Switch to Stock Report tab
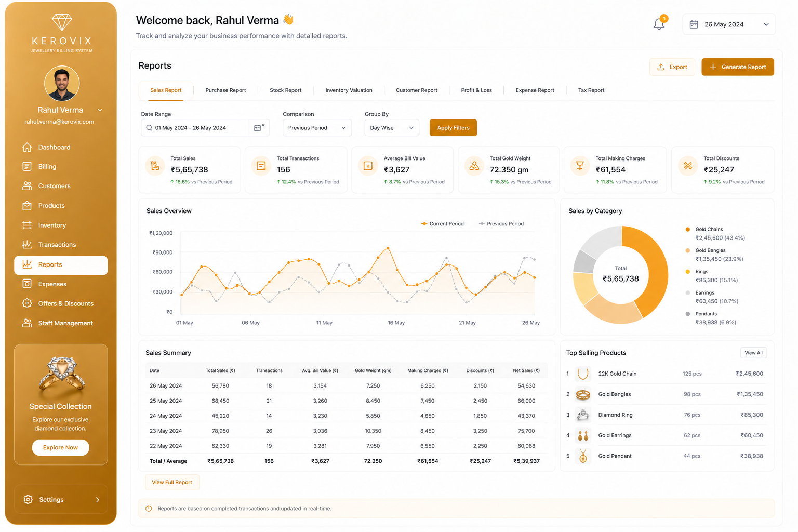This screenshot has height=532, width=798. coord(285,90)
